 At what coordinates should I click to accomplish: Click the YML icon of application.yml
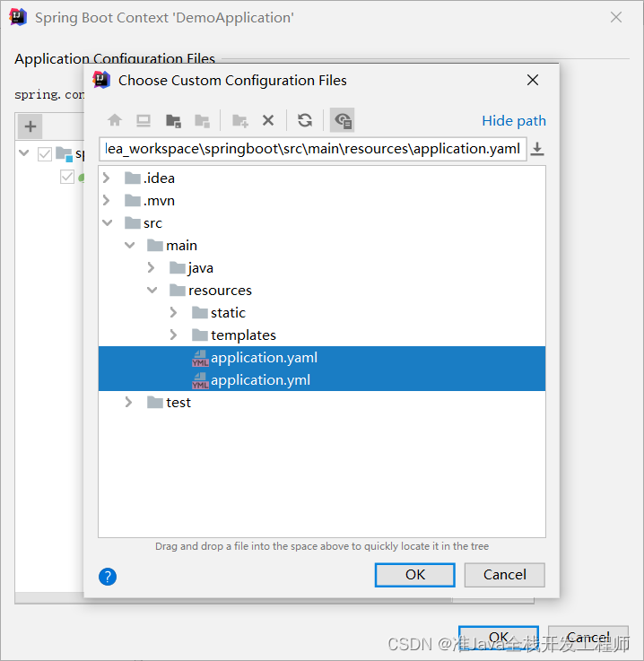[x=200, y=380]
